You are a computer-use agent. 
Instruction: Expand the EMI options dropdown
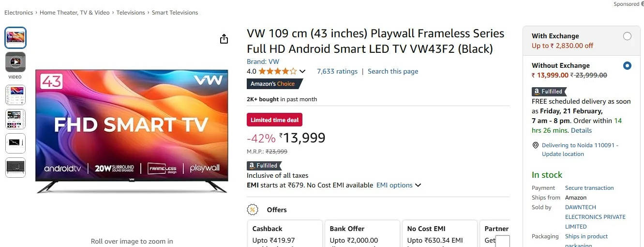click(x=398, y=185)
